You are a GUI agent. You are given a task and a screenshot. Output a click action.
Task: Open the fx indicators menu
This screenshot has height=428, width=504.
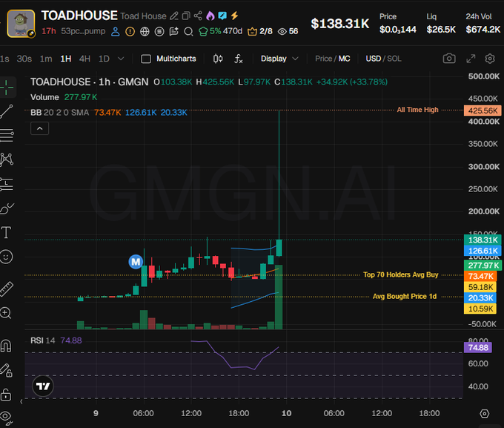[238, 59]
